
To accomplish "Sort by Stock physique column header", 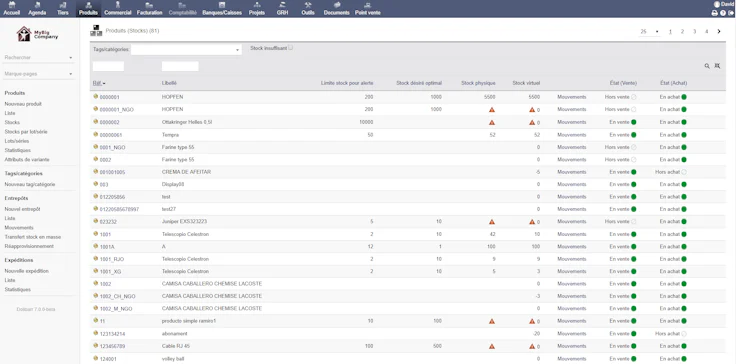I will 478,83.
